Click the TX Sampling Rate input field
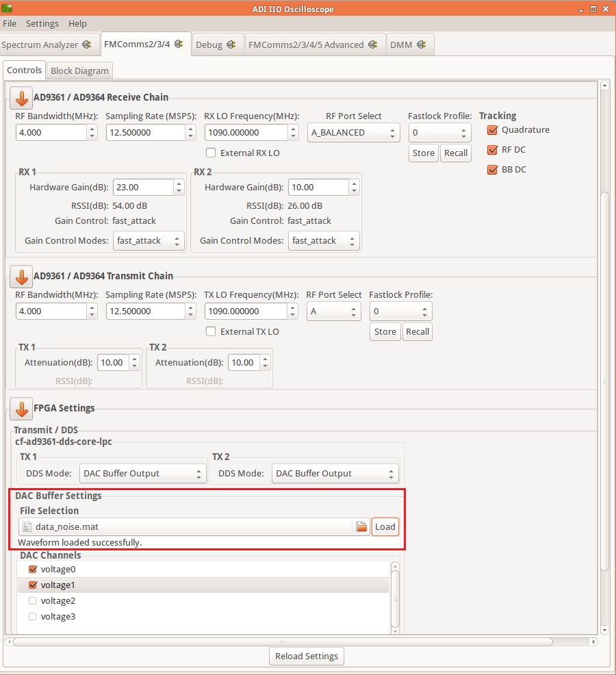The image size is (616, 675). [x=146, y=311]
